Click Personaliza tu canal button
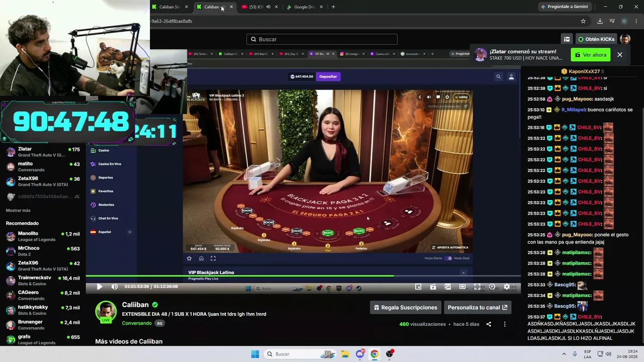 (477, 307)
